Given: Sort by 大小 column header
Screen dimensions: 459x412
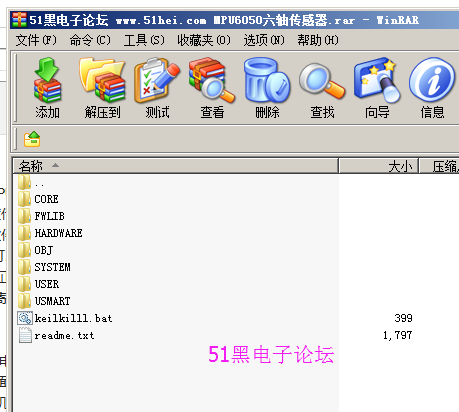Looking at the screenshot, I should pos(379,166).
